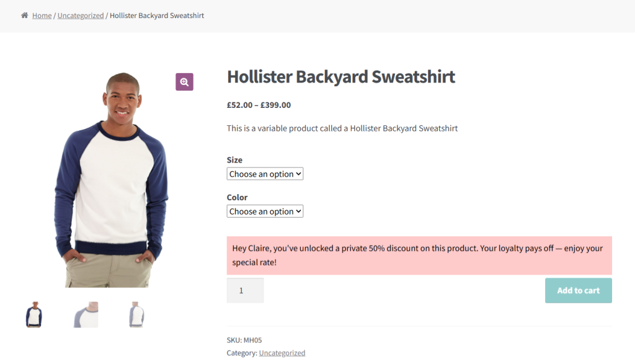635x364 pixels.
Task: Select the home icon in the breadcrumb
Action: pos(24,15)
